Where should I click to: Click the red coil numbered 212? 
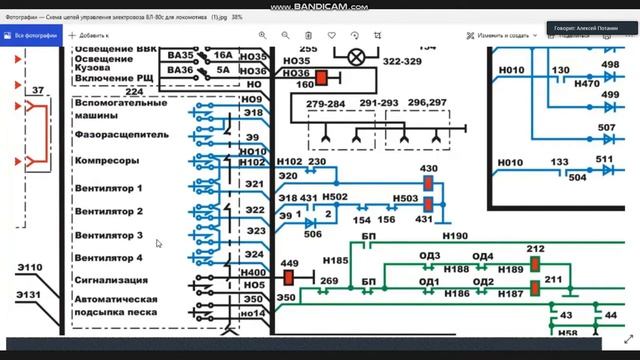tap(535, 264)
